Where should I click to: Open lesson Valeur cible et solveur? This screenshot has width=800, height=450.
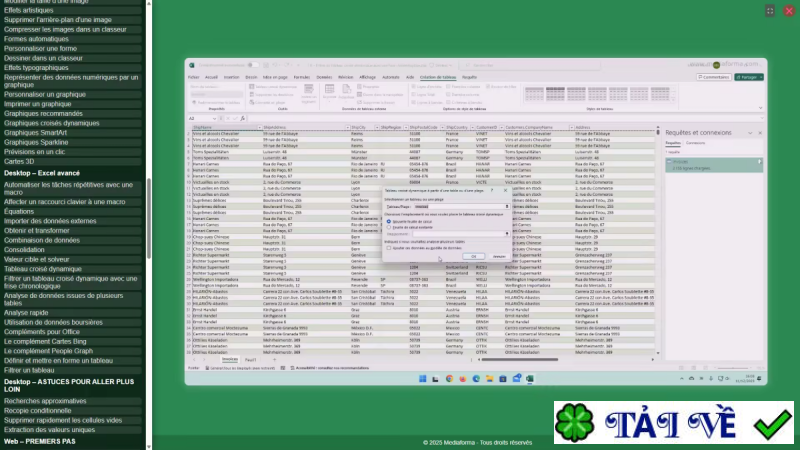pos(71,260)
